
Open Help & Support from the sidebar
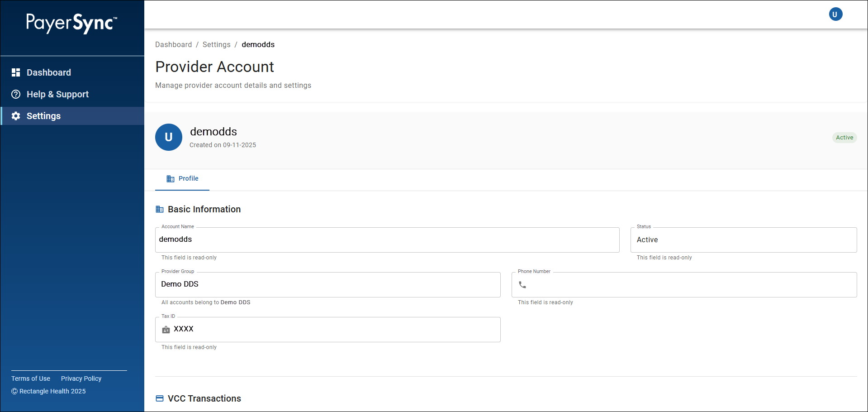click(x=72, y=94)
